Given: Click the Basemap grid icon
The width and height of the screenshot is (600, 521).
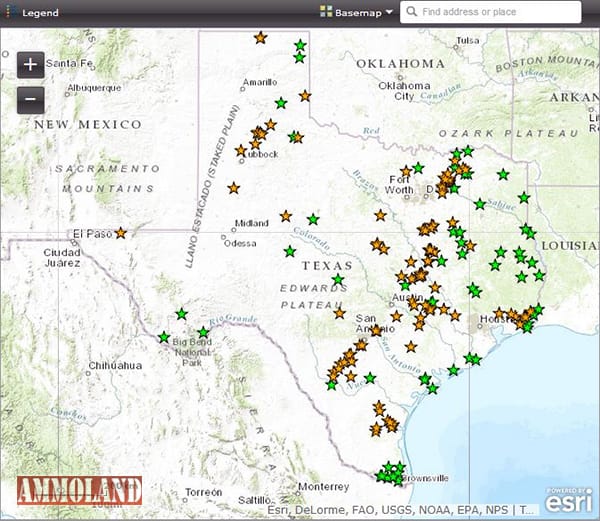Looking at the screenshot, I should coord(325,13).
